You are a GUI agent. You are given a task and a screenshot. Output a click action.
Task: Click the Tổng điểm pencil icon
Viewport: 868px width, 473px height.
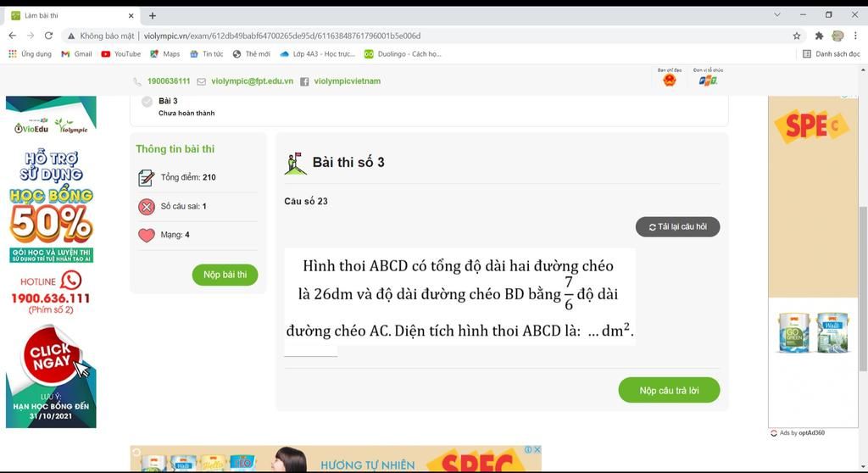click(146, 178)
